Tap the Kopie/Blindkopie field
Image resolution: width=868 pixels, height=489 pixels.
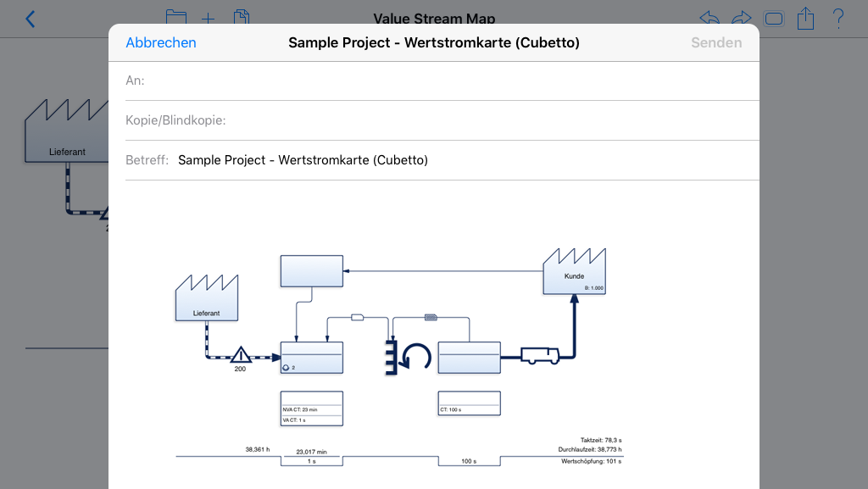coord(442,120)
